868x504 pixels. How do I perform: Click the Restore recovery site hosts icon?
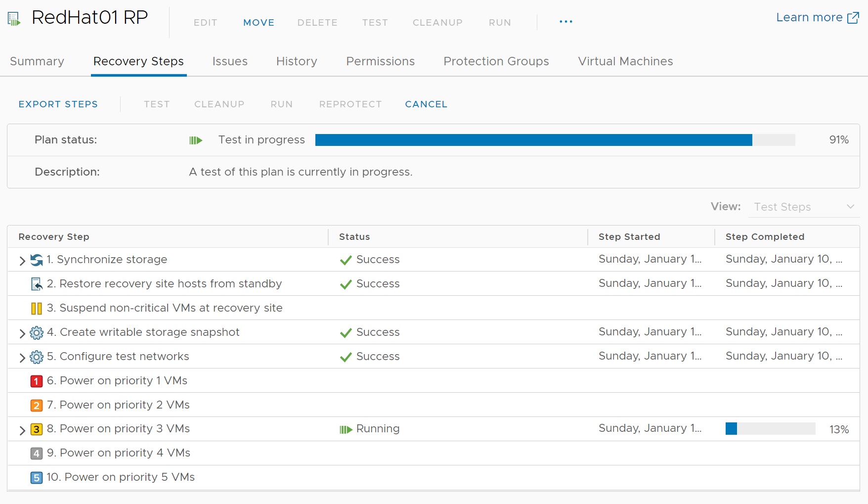[x=37, y=284]
